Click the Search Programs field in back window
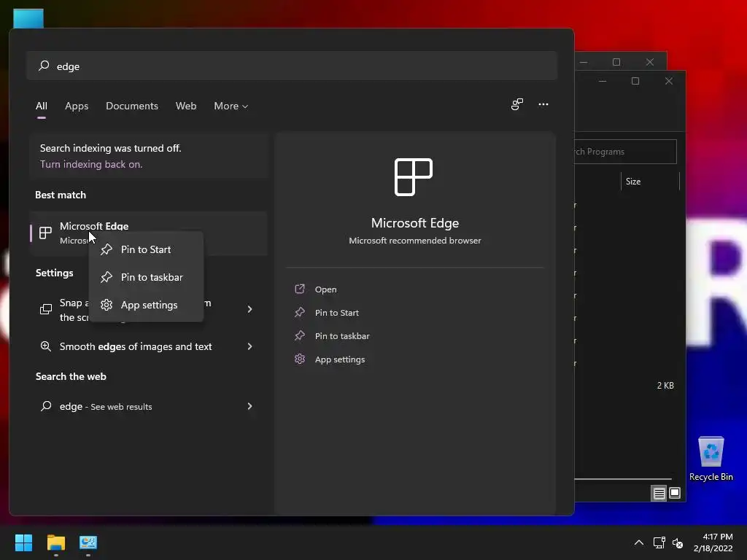This screenshot has height=560, width=747. 625,152
